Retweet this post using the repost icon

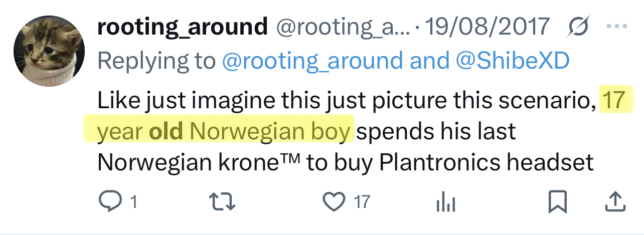[x=222, y=201]
